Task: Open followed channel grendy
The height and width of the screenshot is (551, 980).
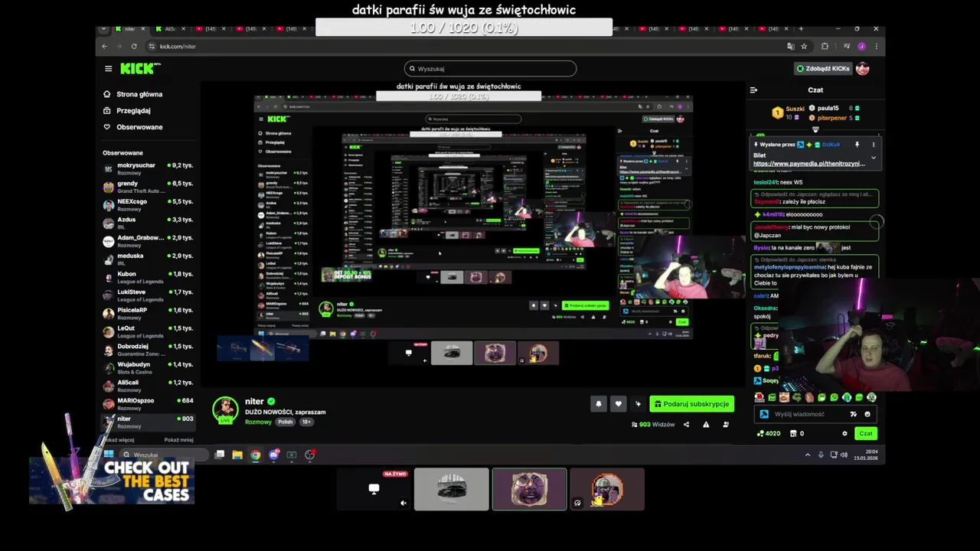Action: click(x=148, y=187)
